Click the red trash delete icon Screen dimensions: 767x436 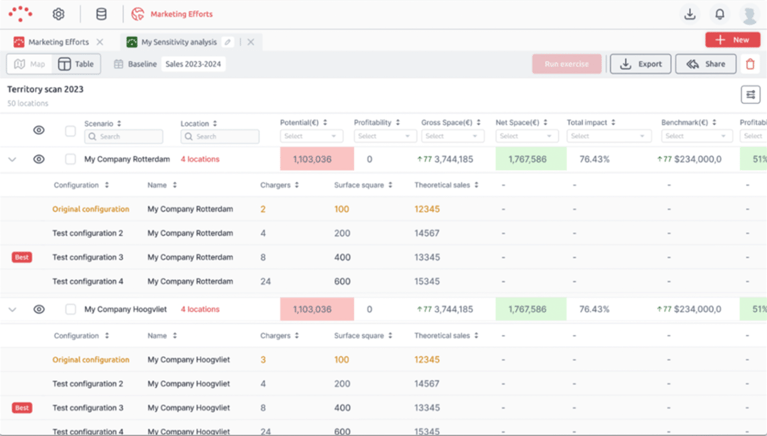click(750, 64)
